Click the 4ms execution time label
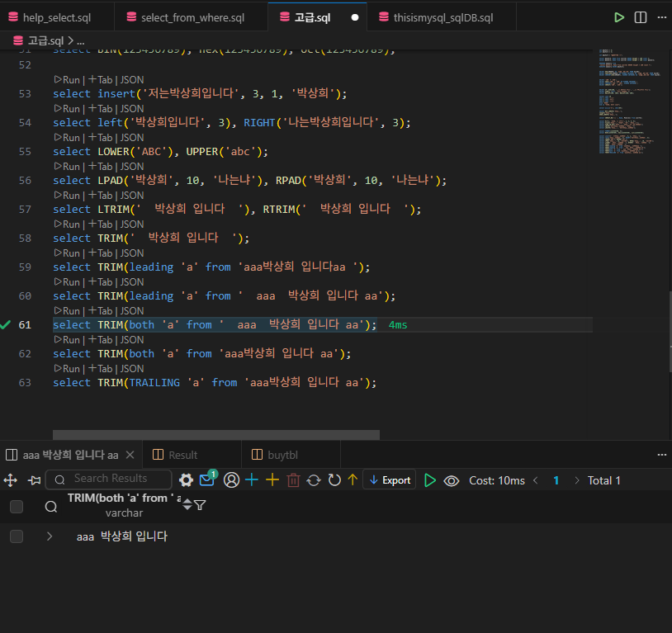672x633 pixels. (398, 325)
